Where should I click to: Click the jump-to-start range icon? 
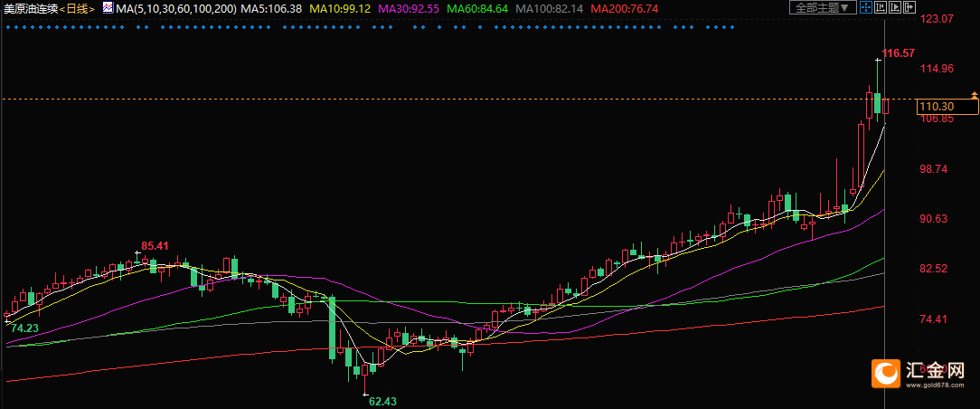coord(881,7)
